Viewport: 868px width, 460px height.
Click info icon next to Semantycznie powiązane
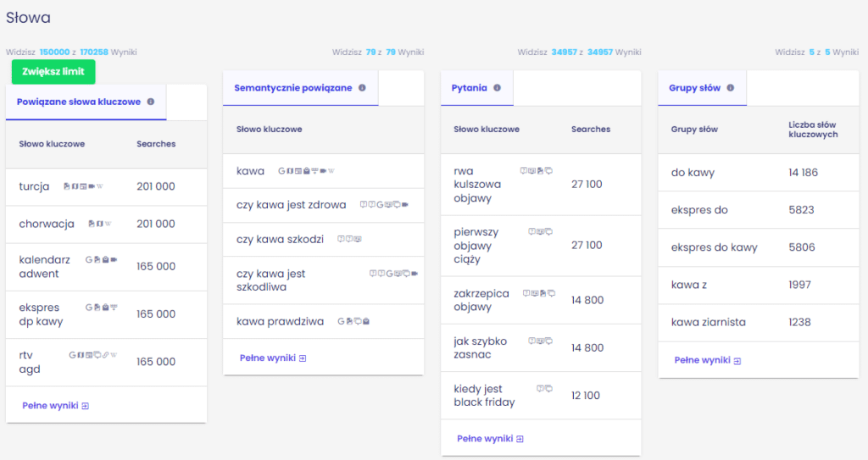coord(362,87)
